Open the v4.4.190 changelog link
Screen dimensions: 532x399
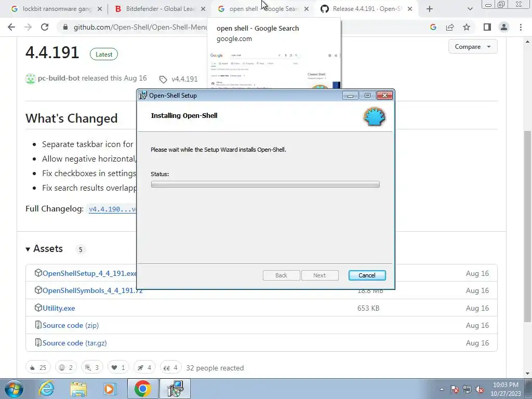(x=112, y=209)
